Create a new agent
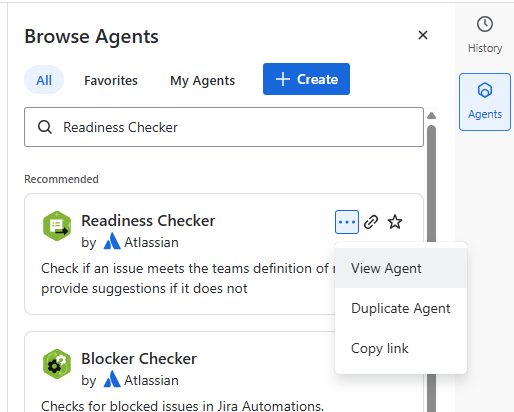 [x=306, y=79]
